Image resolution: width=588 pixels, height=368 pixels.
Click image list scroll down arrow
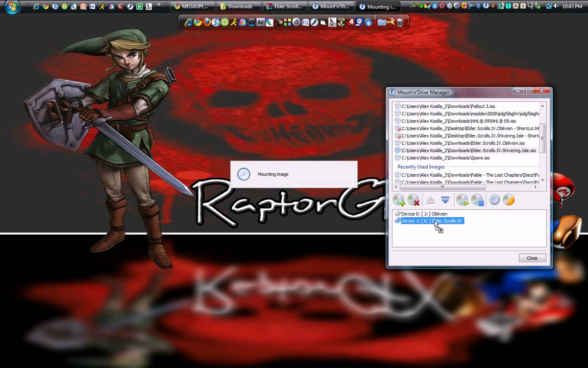point(542,180)
